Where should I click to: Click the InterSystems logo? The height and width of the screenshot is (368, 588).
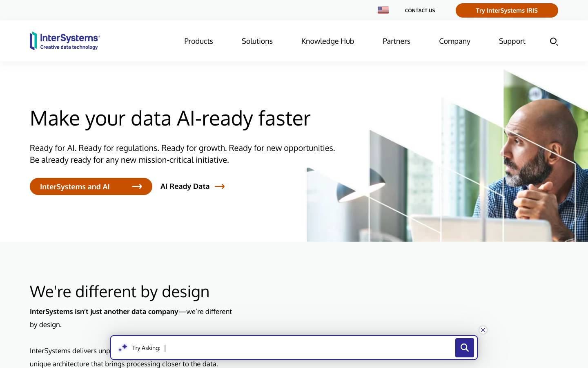[x=65, y=41]
